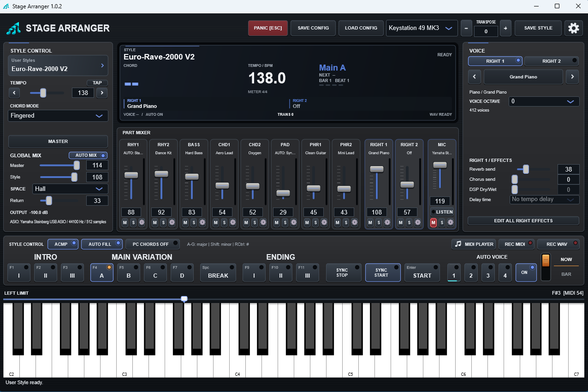Screen dimensions: 588x392
Task: Open the Keystation 49 MK3 device dropdown
Action: [422, 28]
